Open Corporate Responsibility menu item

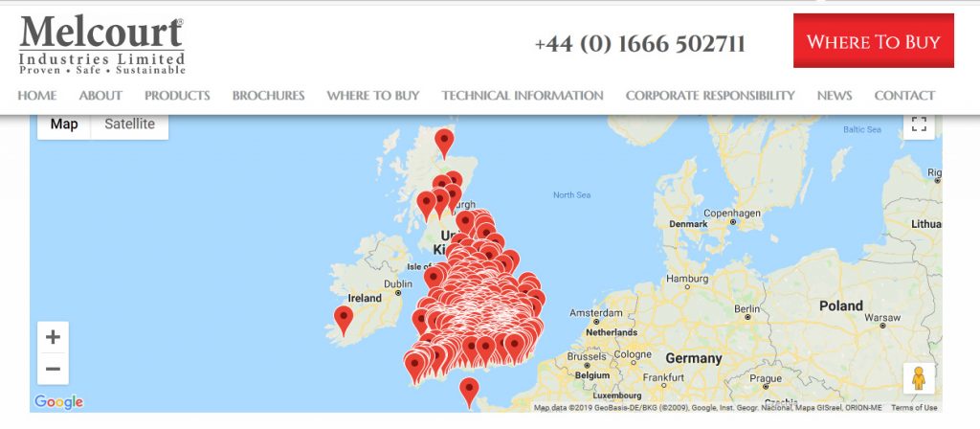(x=710, y=96)
